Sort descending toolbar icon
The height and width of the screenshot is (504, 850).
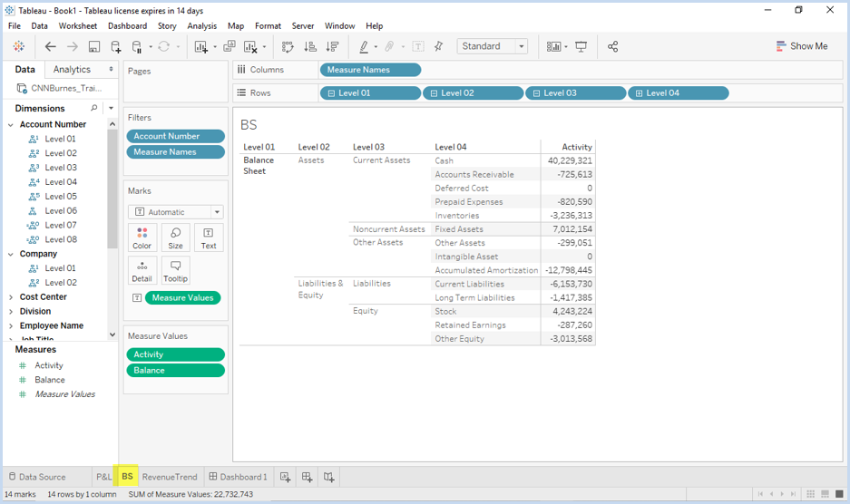click(332, 46)
